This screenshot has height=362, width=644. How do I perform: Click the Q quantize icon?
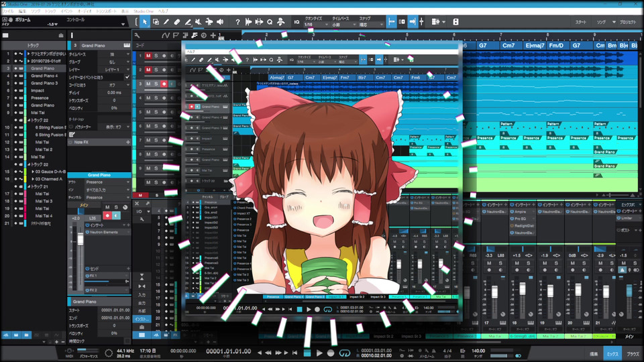pyautogui.click(x=270, y=21)
